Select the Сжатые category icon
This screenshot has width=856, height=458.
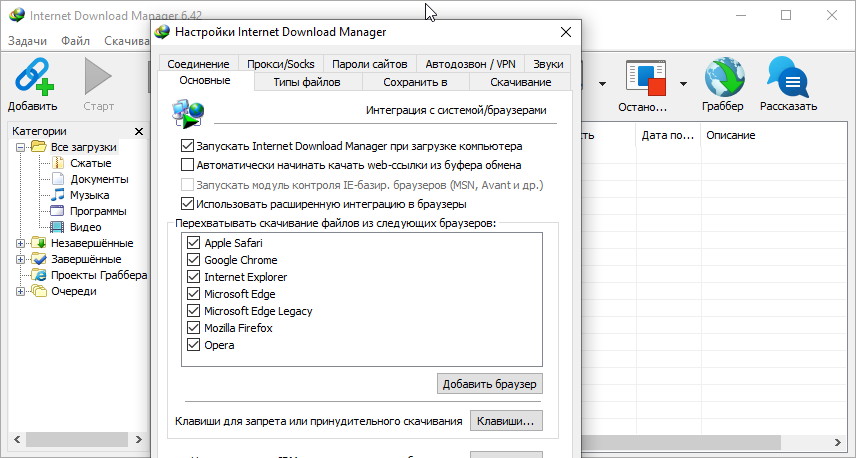tap(57, 163)
